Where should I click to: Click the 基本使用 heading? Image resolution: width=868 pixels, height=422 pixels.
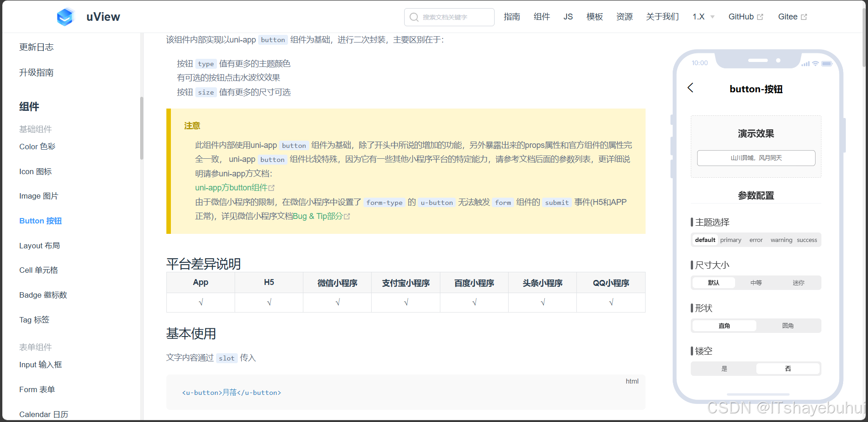pyautogui.click(x=191, y=333)
